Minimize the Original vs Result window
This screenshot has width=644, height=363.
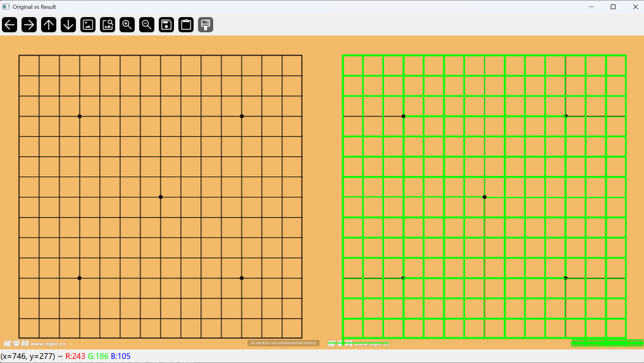(x=591, y=7)
